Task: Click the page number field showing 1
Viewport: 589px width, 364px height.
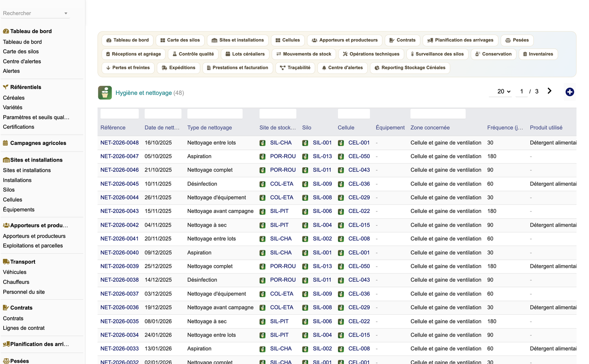Action: point(521,92)
